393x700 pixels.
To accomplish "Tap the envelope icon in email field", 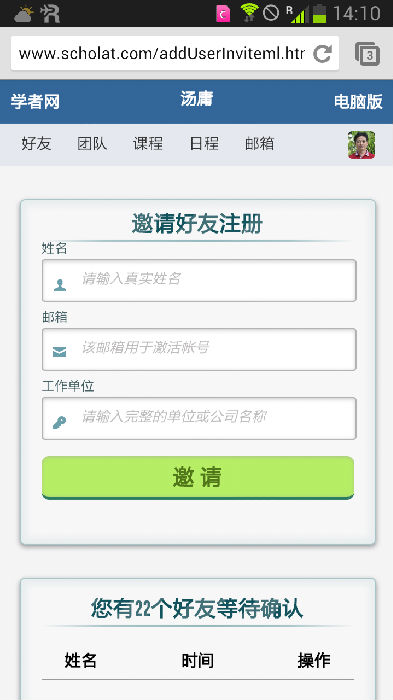I will pyautogui.click(x=59, y=352).
